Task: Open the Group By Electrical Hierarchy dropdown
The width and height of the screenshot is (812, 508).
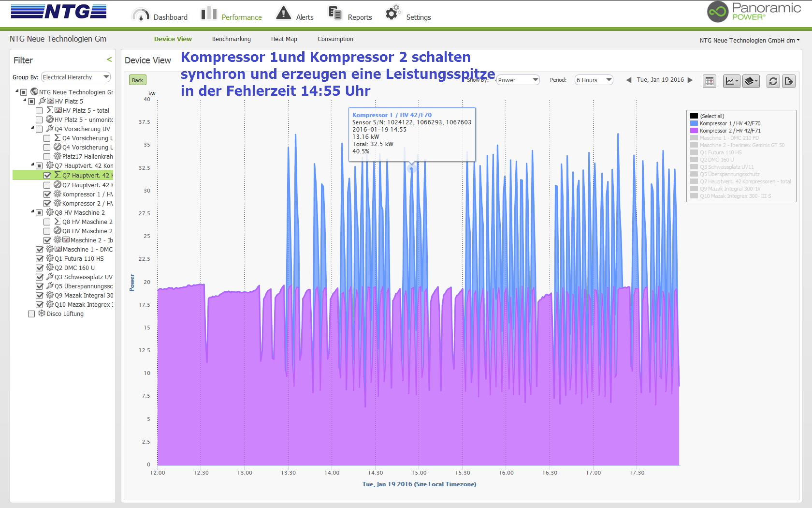Action: (76, 77)
